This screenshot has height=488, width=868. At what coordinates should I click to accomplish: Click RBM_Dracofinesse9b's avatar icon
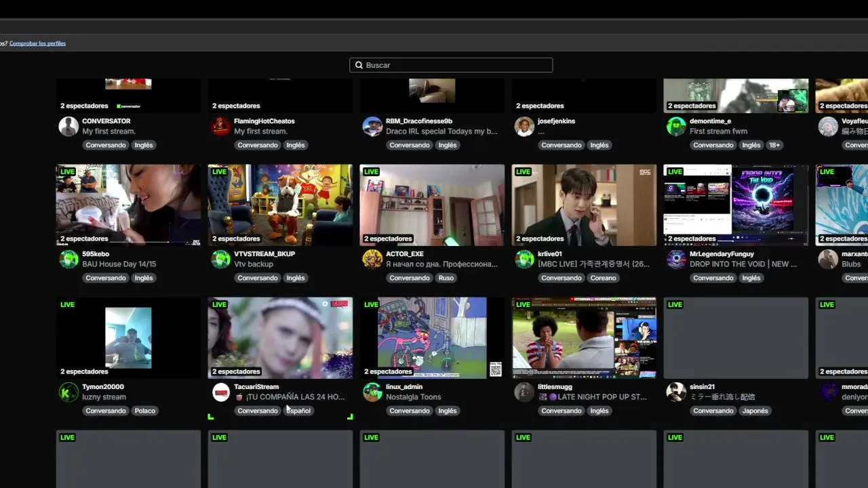click(372, 126)
